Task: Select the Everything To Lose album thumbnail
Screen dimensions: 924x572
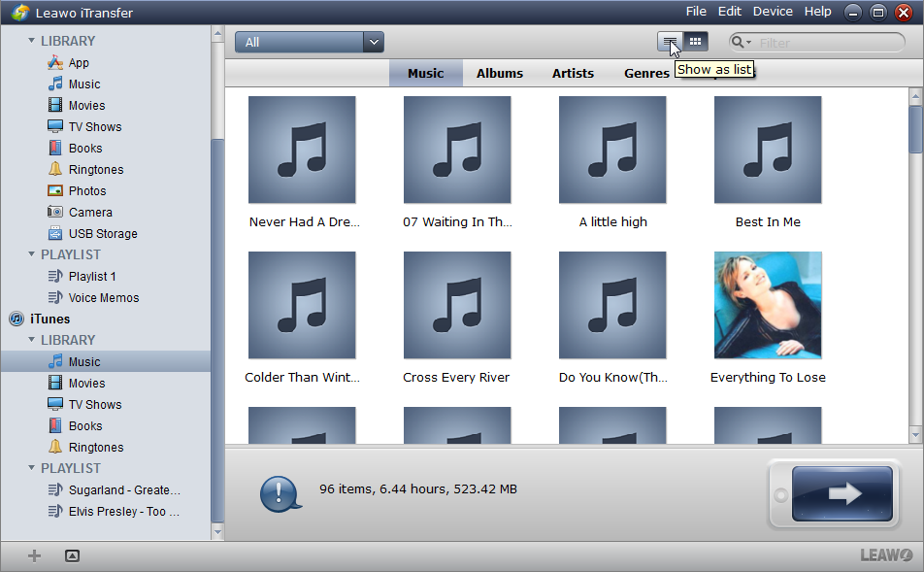Action: pyautogui.click(x=768, y=305)
